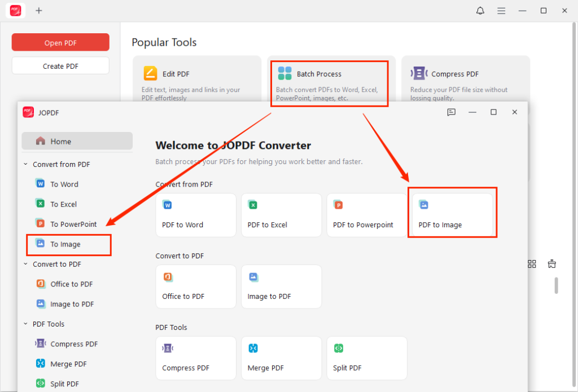The image size is (578, 392).
Task: Click the JOPDF window logo icon
Action: click(x=28, y=112)
